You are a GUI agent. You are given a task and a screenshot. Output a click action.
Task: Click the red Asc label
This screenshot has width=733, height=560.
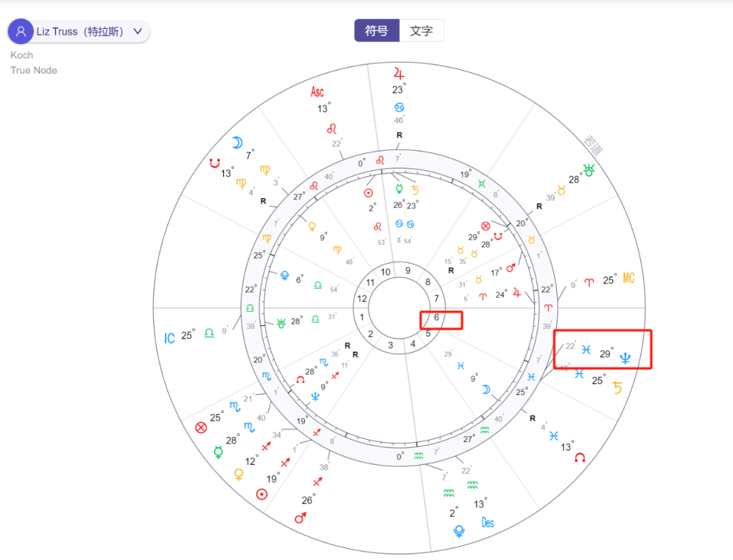318,92
